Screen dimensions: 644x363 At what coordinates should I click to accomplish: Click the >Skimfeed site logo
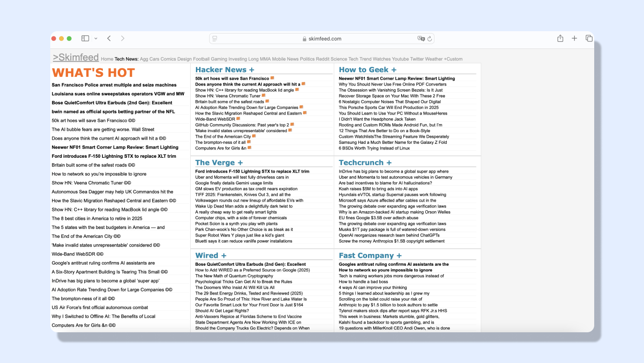tap(76, 57)
